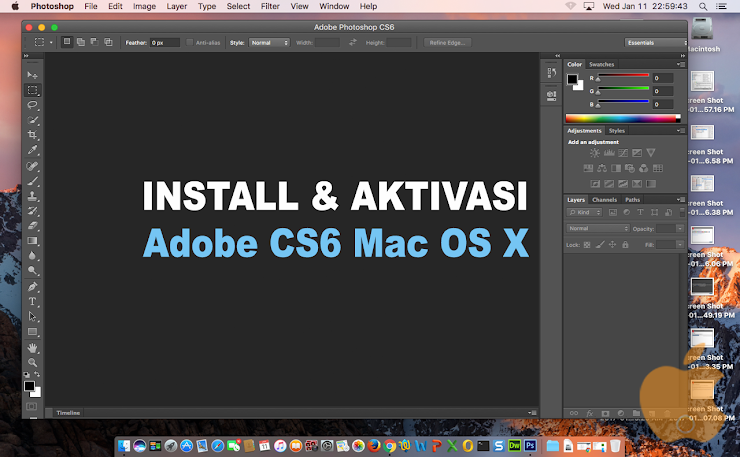Add a Brightness/Contrast adjustment
The image size is (740, 457).
(x=595, y=153)
